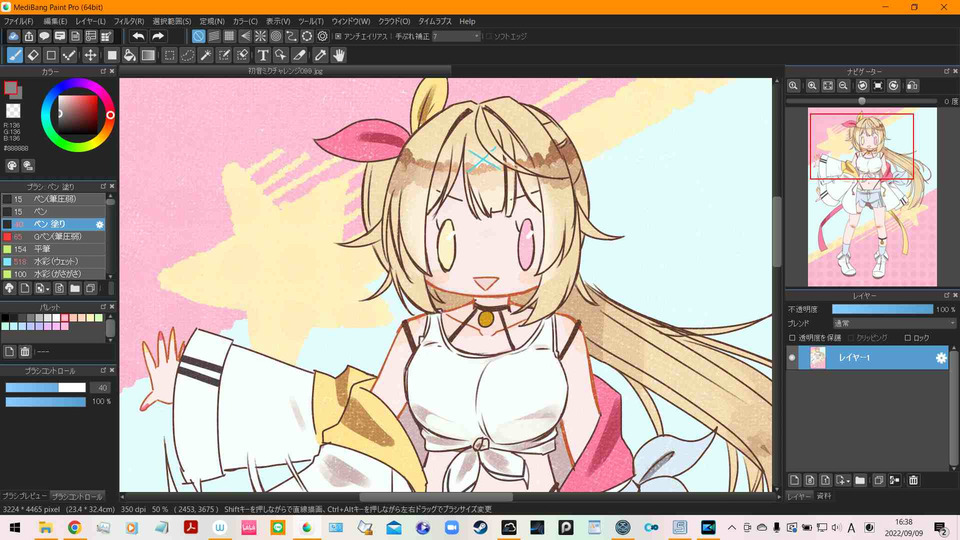This screenshot has height=540, width=960.
Task: Open snap settings gear in toolbar
Action: click(323, 36)
